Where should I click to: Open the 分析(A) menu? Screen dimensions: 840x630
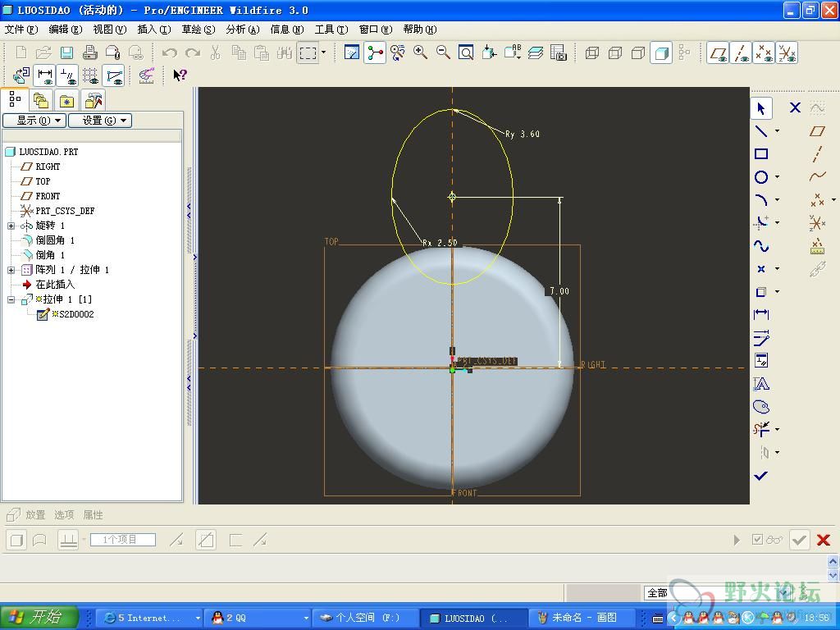pos(243,29)
